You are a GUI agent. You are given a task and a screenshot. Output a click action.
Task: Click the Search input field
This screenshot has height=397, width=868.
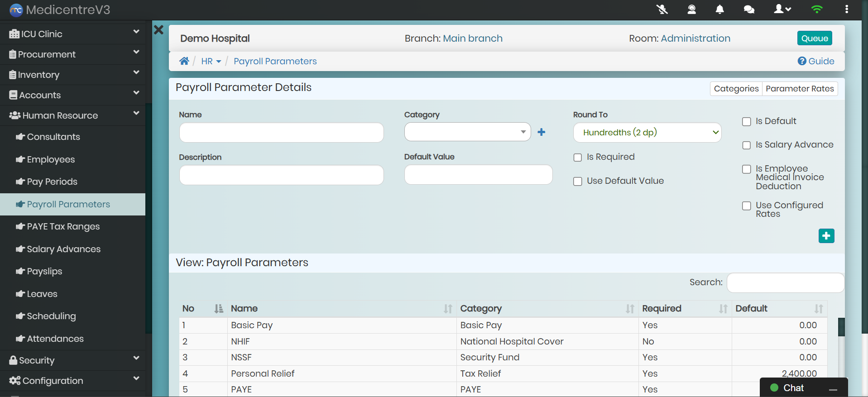click(785, 282)
